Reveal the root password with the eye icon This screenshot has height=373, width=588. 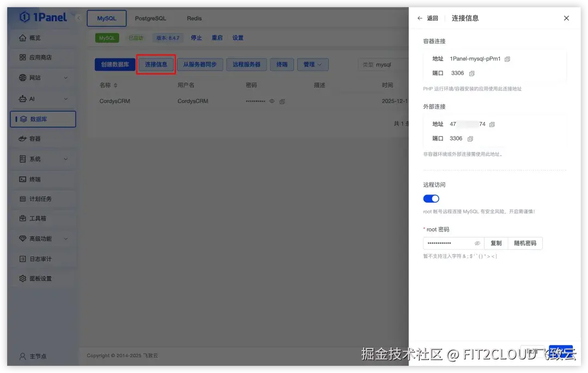477,243
